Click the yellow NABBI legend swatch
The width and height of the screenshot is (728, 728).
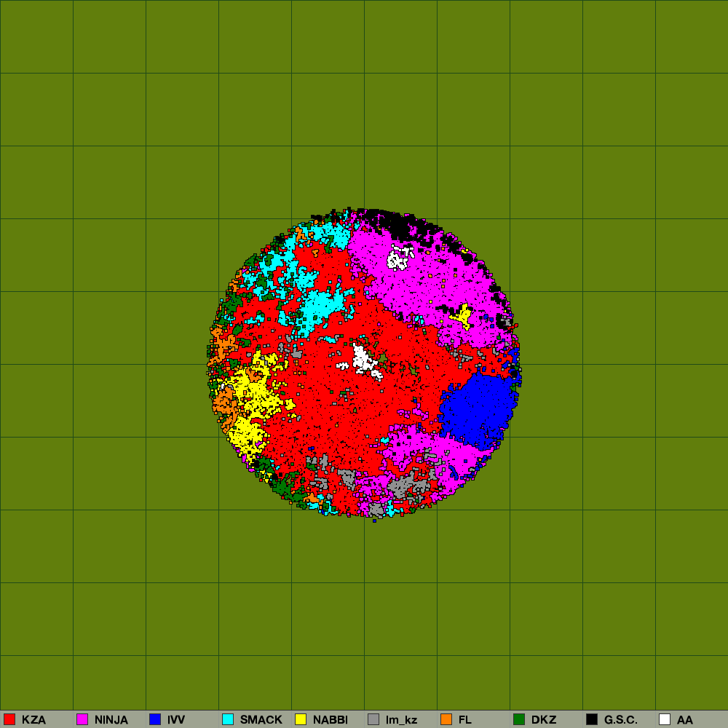point(301,719)
